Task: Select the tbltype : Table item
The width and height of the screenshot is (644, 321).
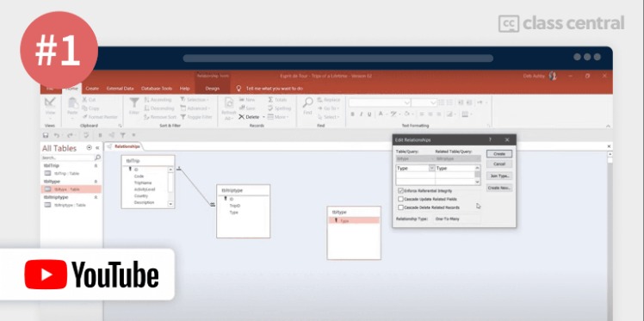Action: (x=71, y=189)
